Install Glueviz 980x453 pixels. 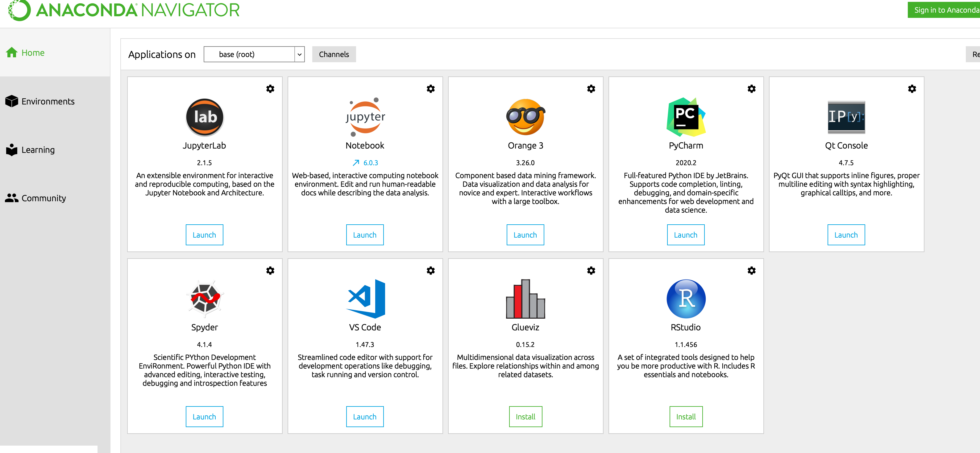[x=525, y=417]
